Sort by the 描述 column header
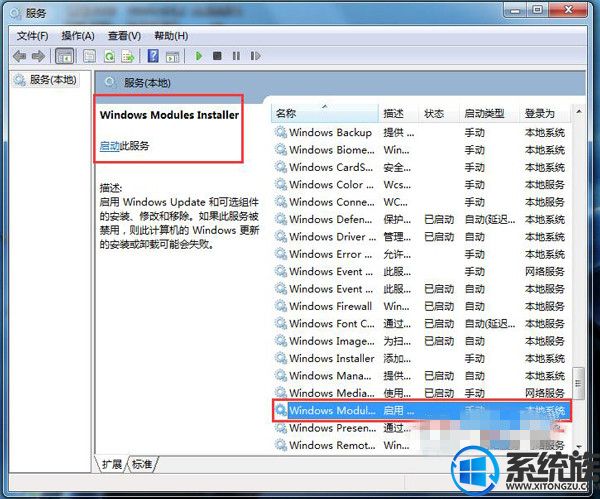 (x=398, y=114)
